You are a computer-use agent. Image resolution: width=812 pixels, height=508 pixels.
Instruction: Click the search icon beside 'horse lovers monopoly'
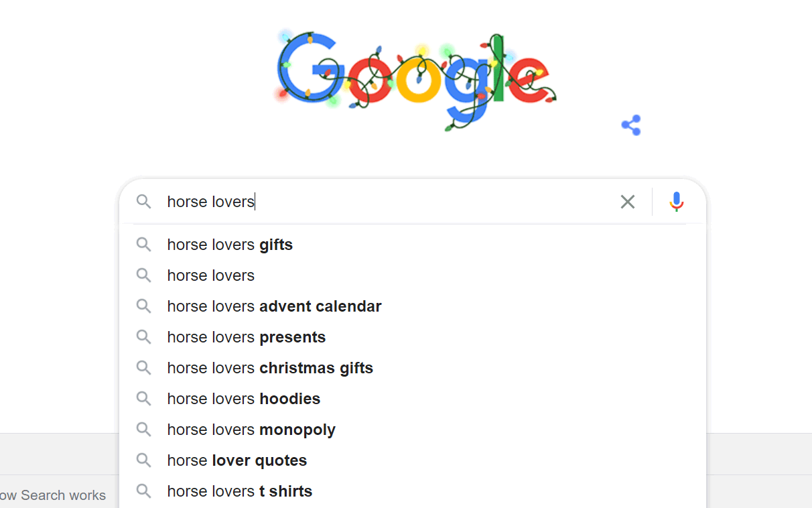coord(144,430)
